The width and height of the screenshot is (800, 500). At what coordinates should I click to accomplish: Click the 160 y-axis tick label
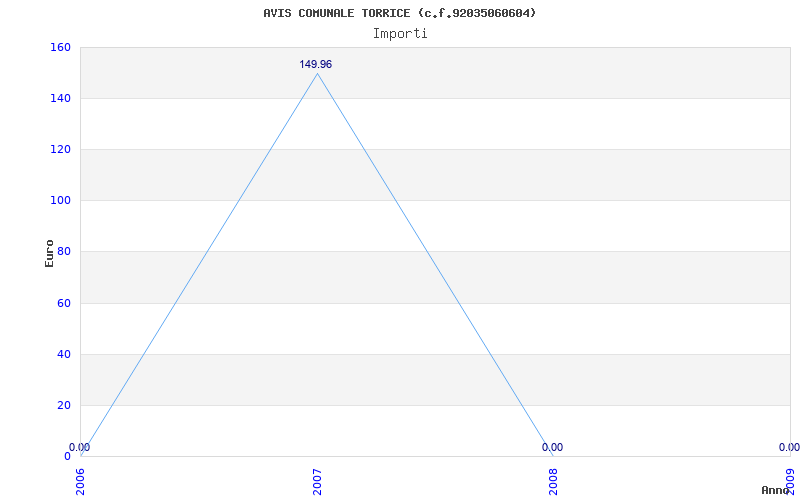point(60,47)
